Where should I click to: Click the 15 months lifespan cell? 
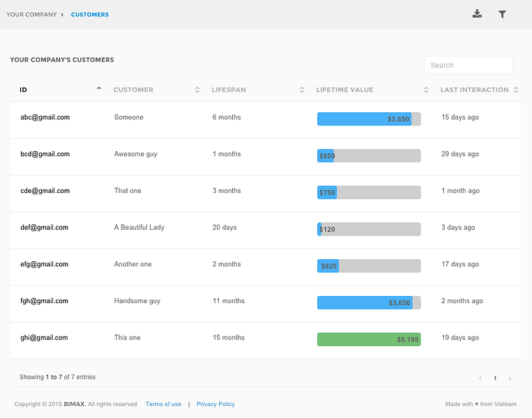228,338
